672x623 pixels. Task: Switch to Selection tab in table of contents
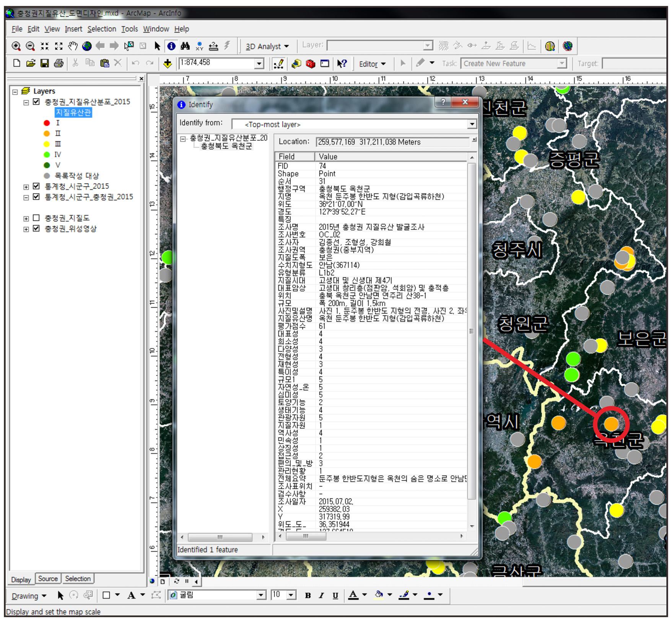tap(78, 579)
